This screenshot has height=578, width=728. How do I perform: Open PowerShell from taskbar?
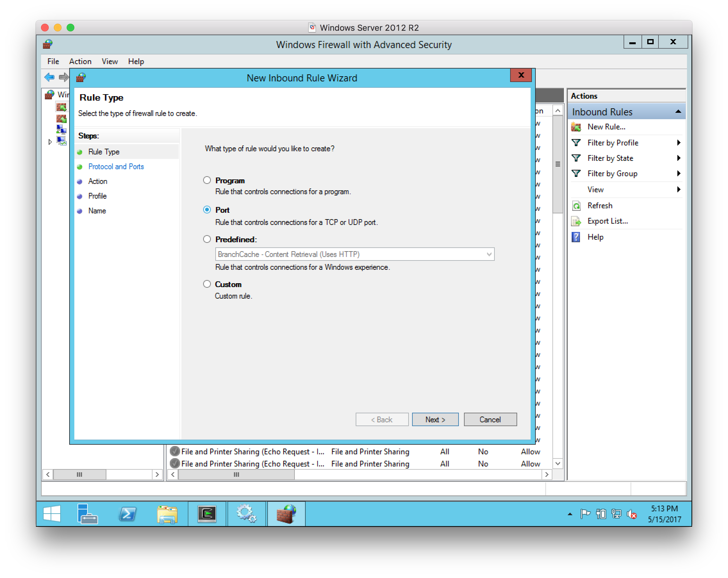tap(127, 514)
